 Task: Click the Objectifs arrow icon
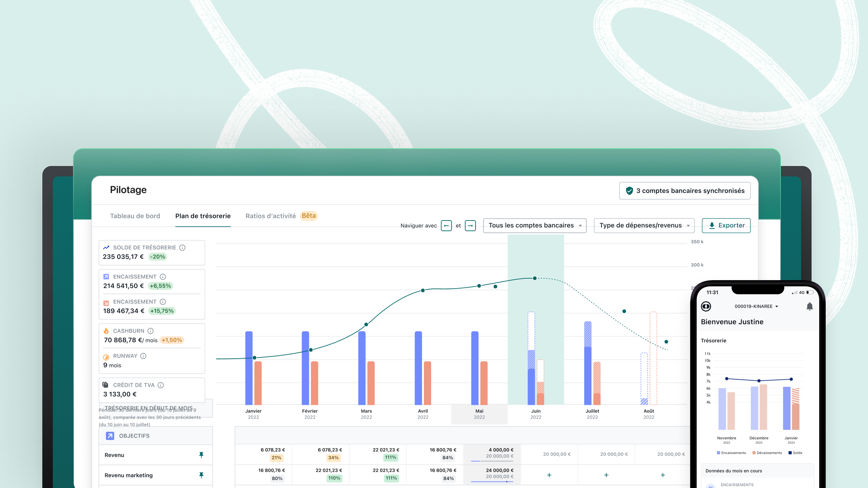point(110,436)
